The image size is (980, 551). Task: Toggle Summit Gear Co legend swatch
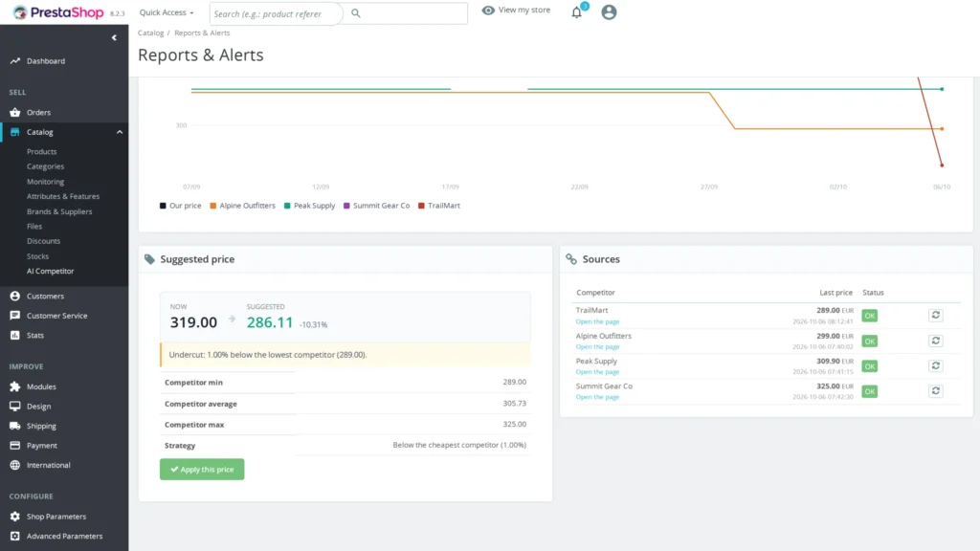[346, 206]
